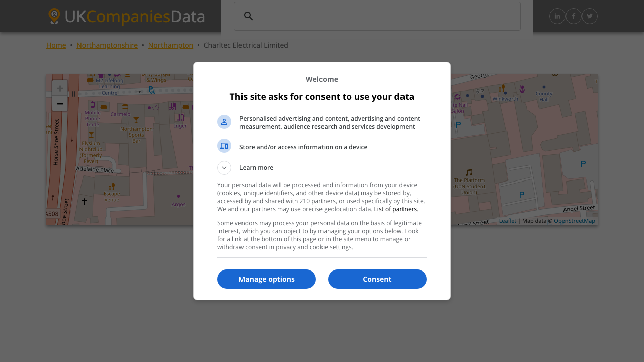Click the store information on device icon
This screenshot has height=362, width=644.
pyautogui.click(x=224, y=146)
